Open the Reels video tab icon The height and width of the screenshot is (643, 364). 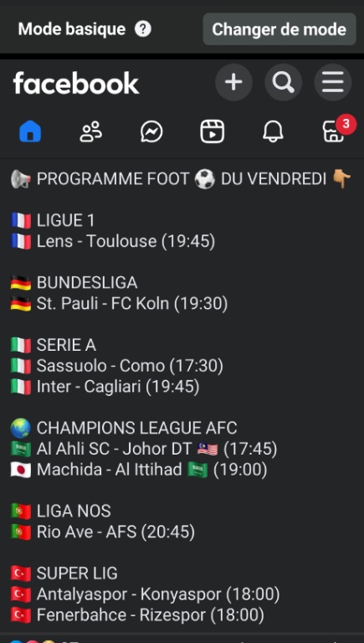click(212, 132)
